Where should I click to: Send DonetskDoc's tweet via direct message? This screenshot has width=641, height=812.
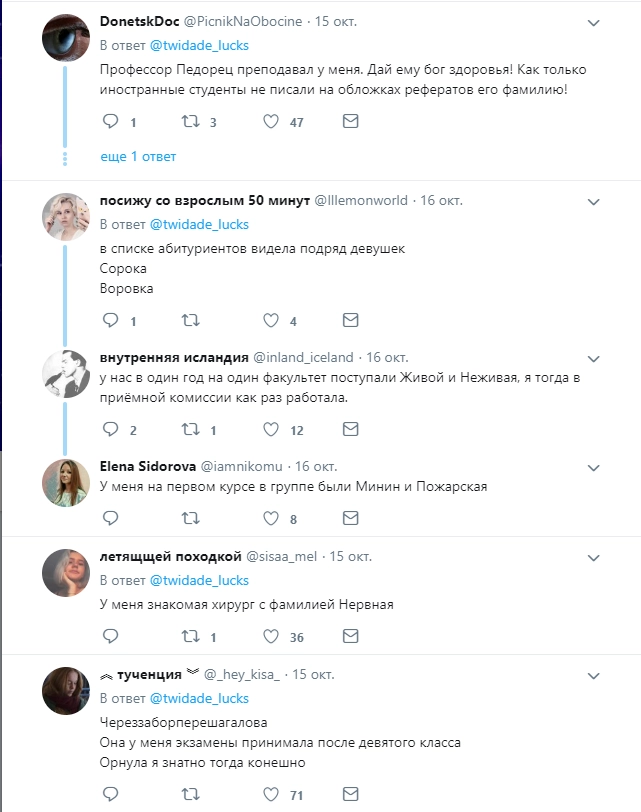[350, 122]
